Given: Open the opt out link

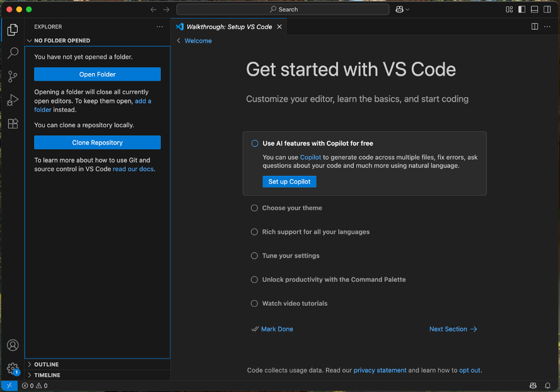Looking at the screenshot, I should coord(470,371).
